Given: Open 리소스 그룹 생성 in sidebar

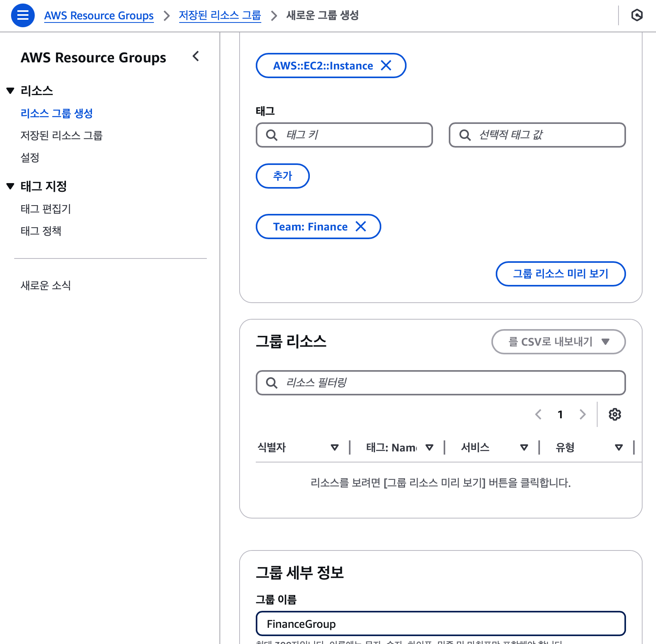Looking at the screenshot, I should (56, 114).
